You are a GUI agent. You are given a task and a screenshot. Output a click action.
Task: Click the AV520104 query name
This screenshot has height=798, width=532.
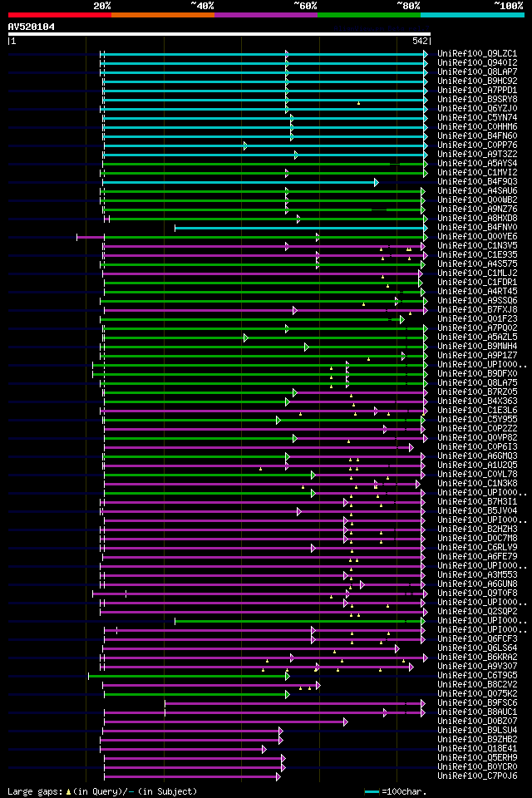[31, 27]
